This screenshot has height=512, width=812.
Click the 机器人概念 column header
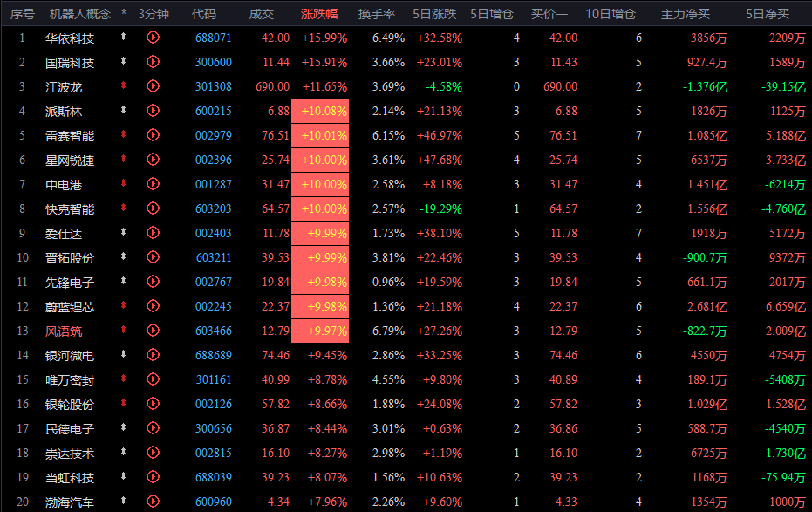pyautogui.click(x=80, y=14)
